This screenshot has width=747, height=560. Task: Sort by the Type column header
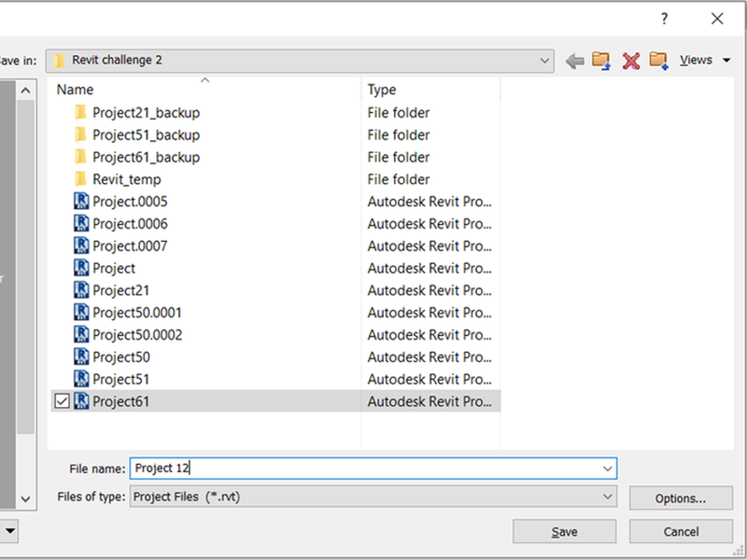[381, 90]
